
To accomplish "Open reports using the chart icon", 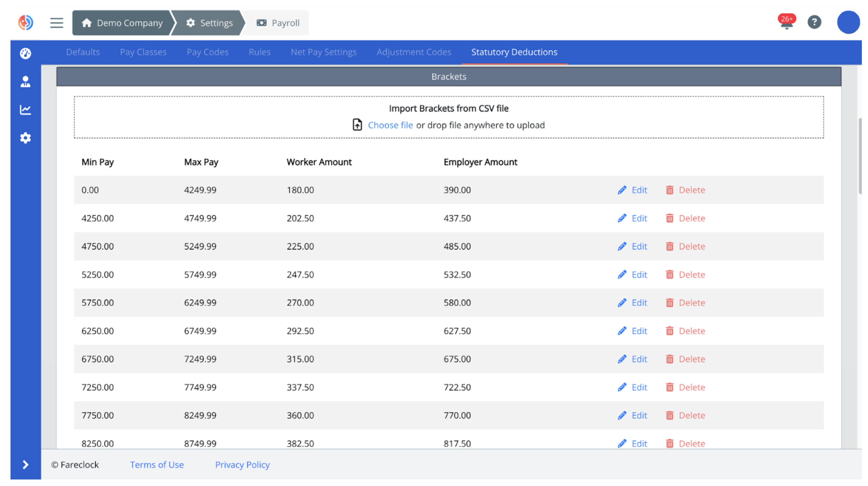I will (x=25, y=110).
